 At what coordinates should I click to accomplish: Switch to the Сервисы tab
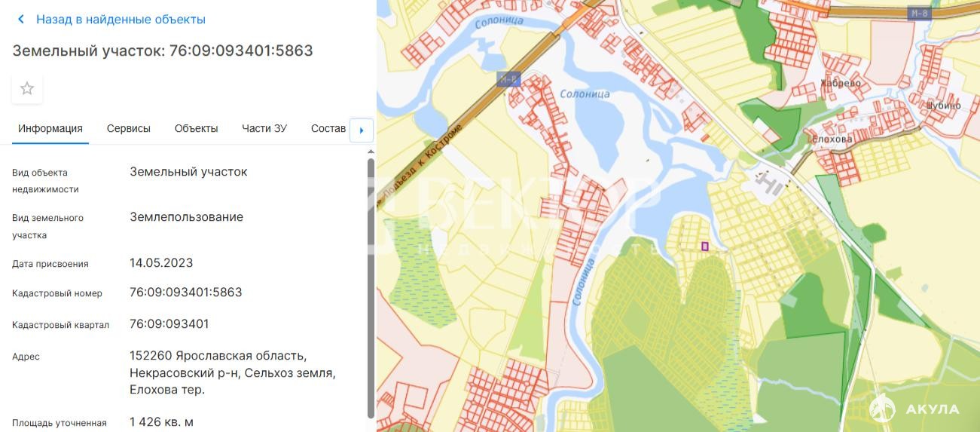pos(129,128)
